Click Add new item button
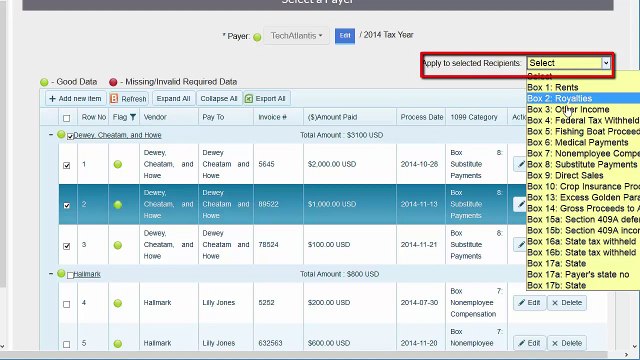640x360 pixels. click(76, 99)
